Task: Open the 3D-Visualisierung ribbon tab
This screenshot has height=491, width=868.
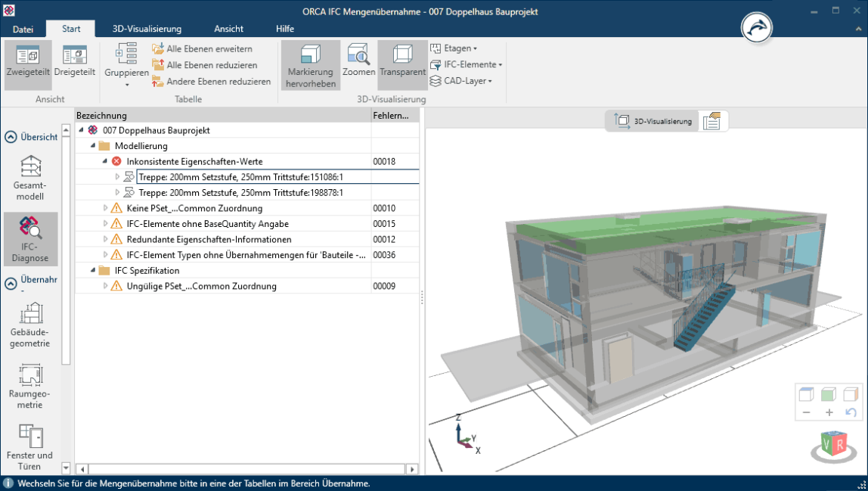Action: 147,29
